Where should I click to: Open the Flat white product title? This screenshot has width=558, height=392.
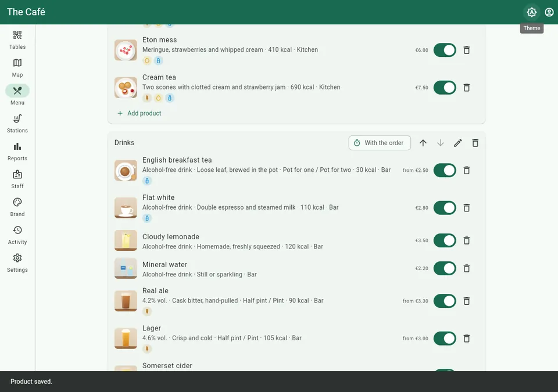click(x=158, y=197)
